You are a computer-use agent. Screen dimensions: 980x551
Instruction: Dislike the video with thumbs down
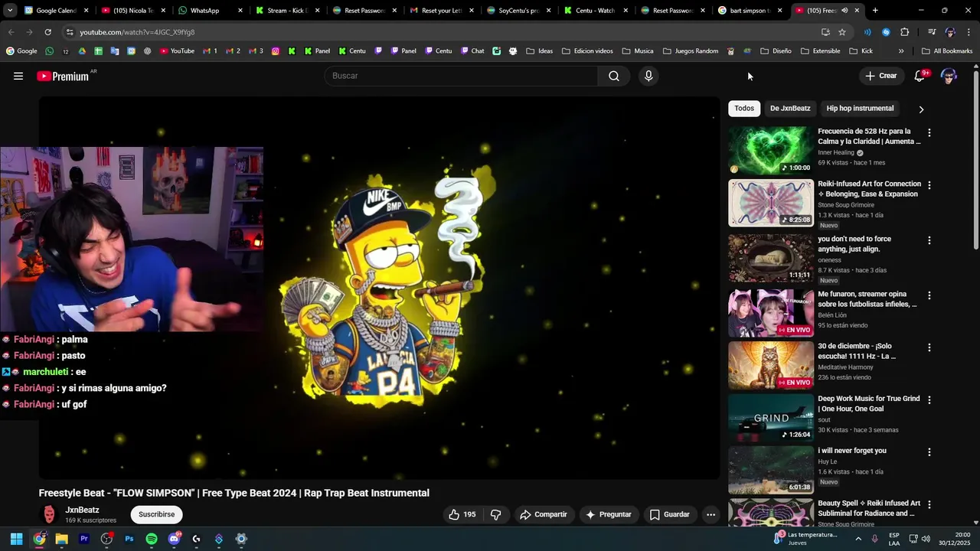pos(495,514)
